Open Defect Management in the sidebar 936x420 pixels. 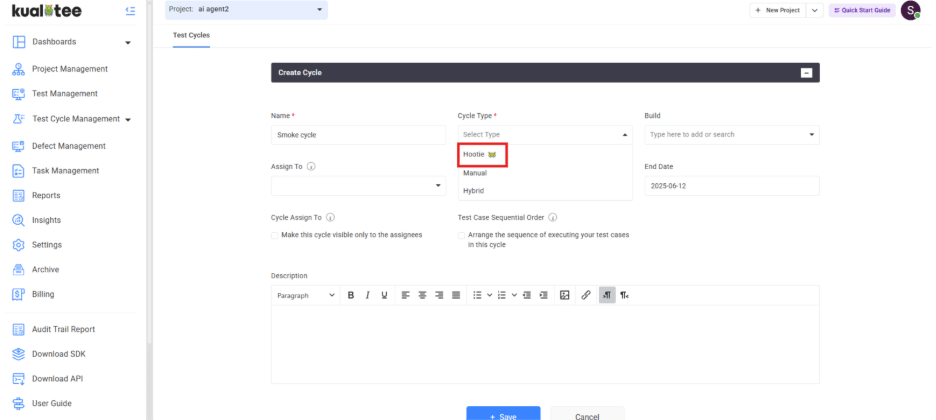pos(69,146)
